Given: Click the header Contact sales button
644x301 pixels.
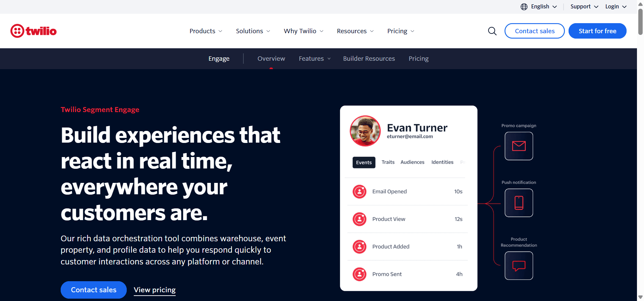Looking at the screenshot, I should (x=535, y=31).
